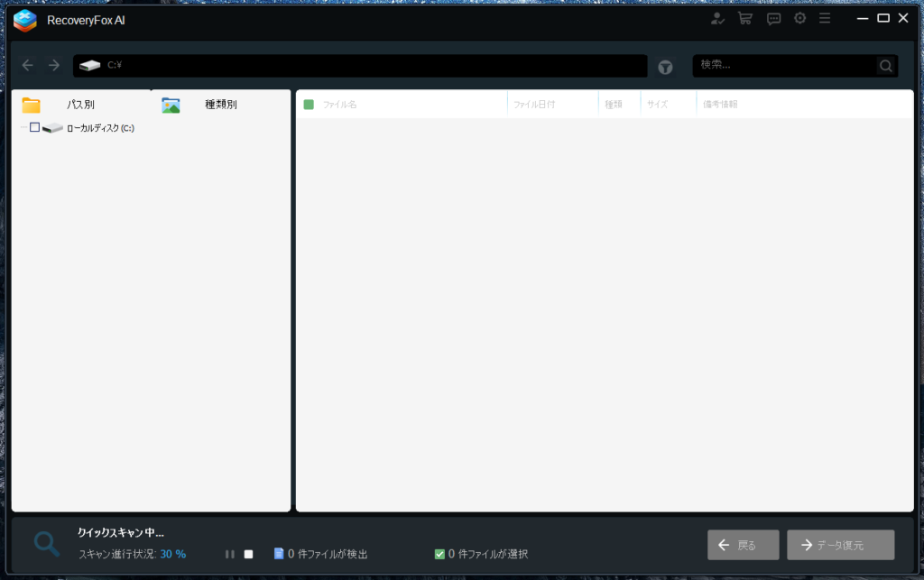Click the 戻る back button
This screenshot has height=580, width=924.
pyautogui.click(x=743, y=545)
